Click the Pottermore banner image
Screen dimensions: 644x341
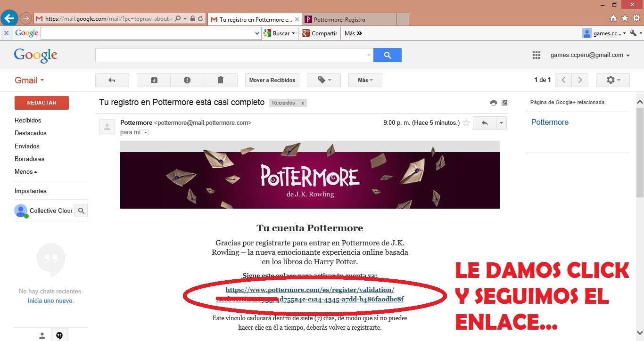pos(310,174)
